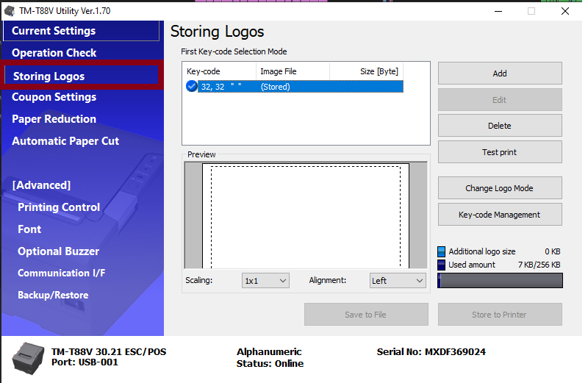Screen dimensions: 588x383
Task: Click the Status: Online text
Action: pyautogui.click(x=270, y=363)
